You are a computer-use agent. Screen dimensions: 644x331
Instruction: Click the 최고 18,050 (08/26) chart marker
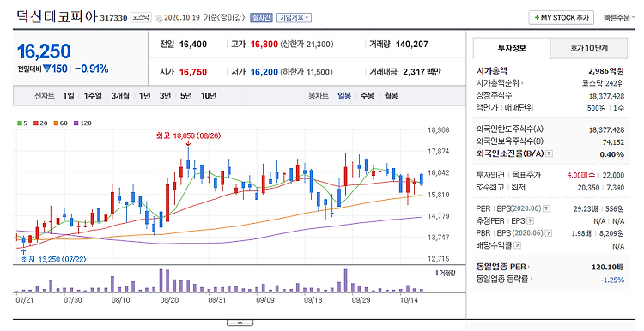188,135
